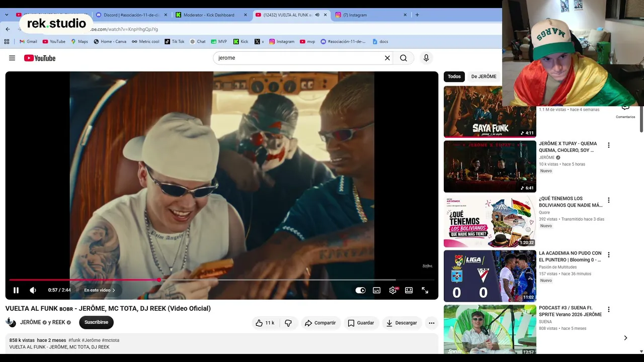644x362 pixels.
Task: Open the Gmail bookmark
Action: point(28,42)
